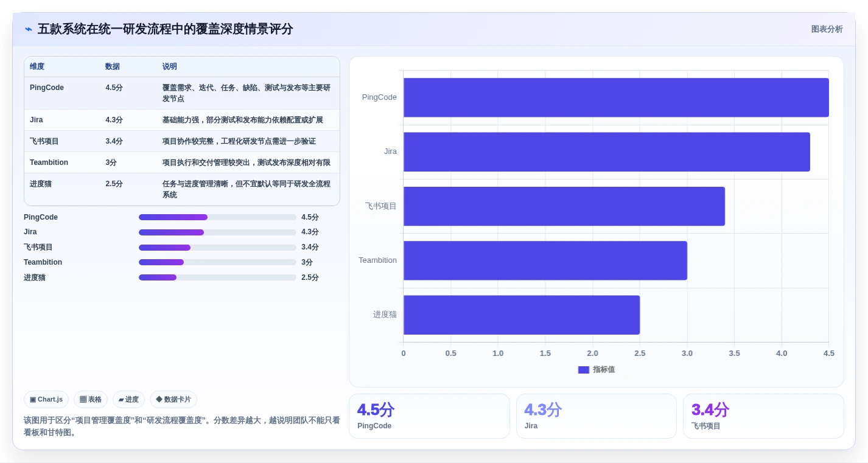Click the 飞书项目 progress bar
868x463 pixels.
217,248
